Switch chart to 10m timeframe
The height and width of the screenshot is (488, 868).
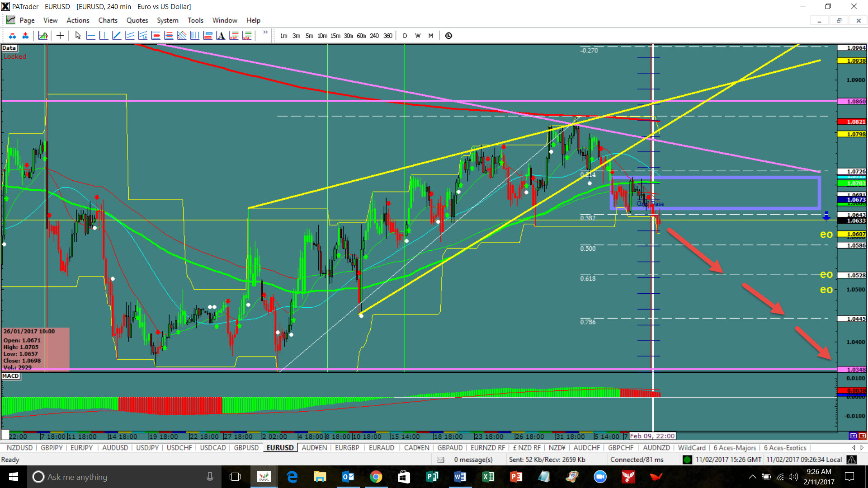point(322,36)
